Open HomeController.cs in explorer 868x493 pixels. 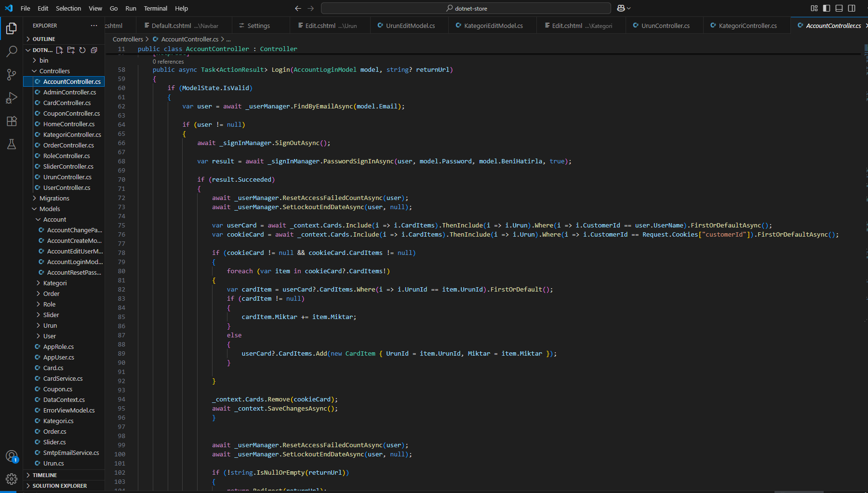pyautogui.click(x=64, y=124)
